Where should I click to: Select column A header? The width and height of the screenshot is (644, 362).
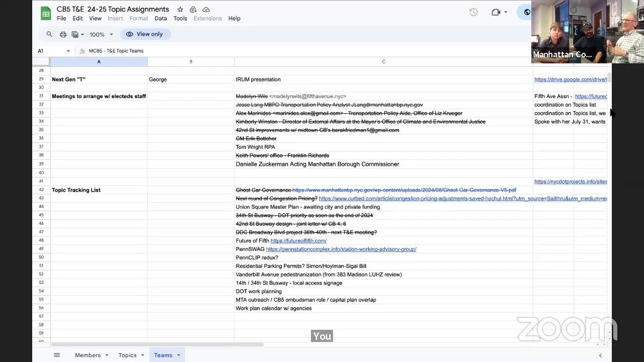click(x=99, y=61)
